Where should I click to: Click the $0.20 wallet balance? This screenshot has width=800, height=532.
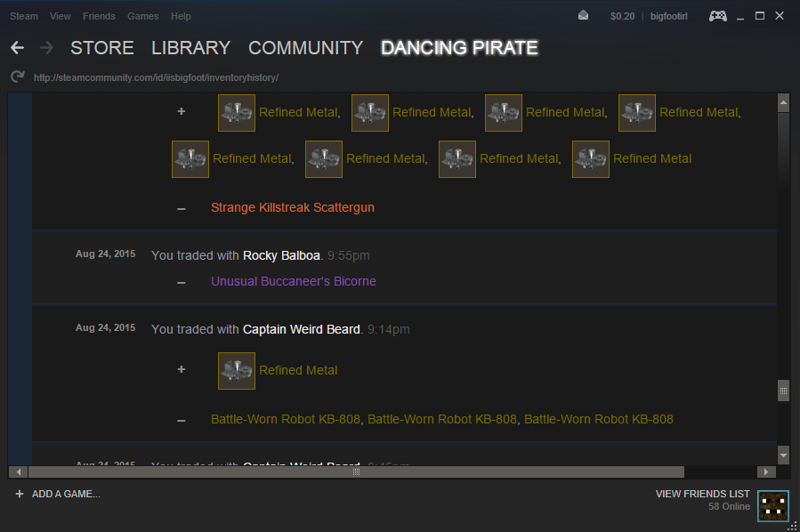pos(622,16)
